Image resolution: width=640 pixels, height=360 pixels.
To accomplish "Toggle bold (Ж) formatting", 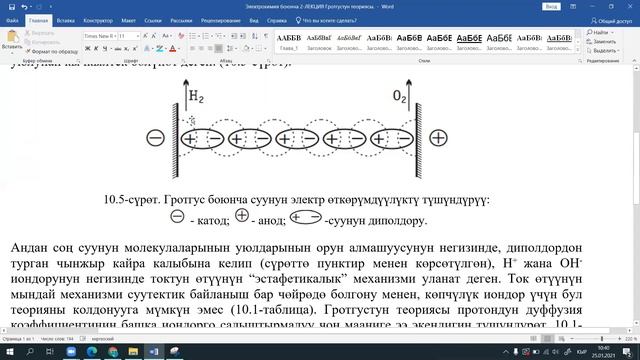I will pyautogui.click(x=87, y=49).
